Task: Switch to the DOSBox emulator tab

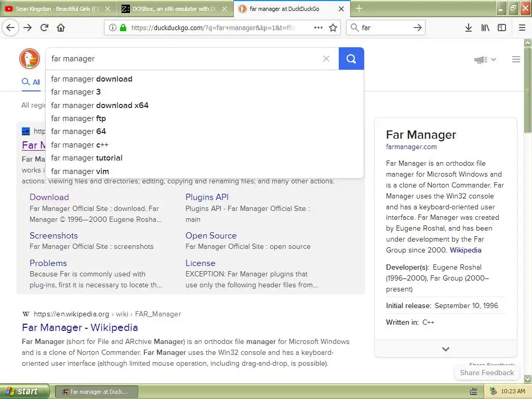Action: tap(174, 9)
